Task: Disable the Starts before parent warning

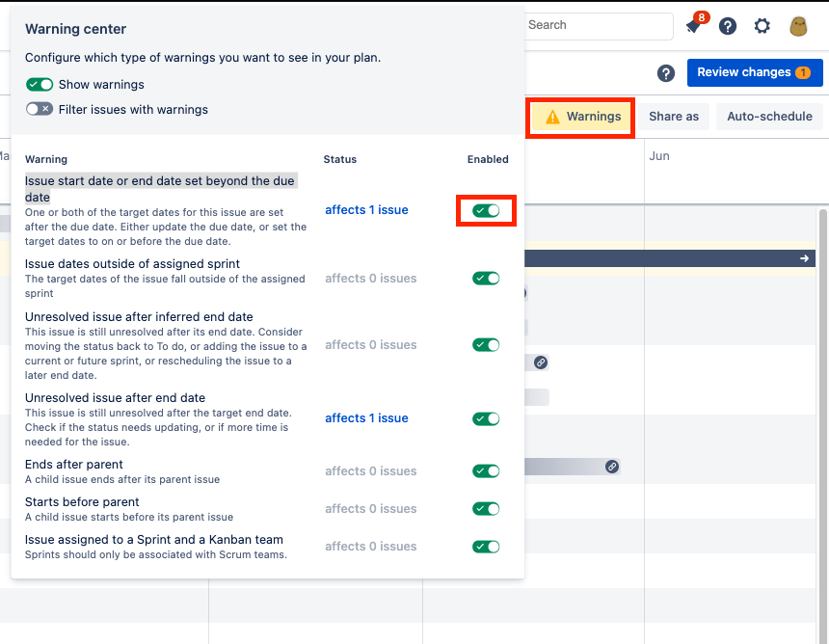Action: coord(486,509)
